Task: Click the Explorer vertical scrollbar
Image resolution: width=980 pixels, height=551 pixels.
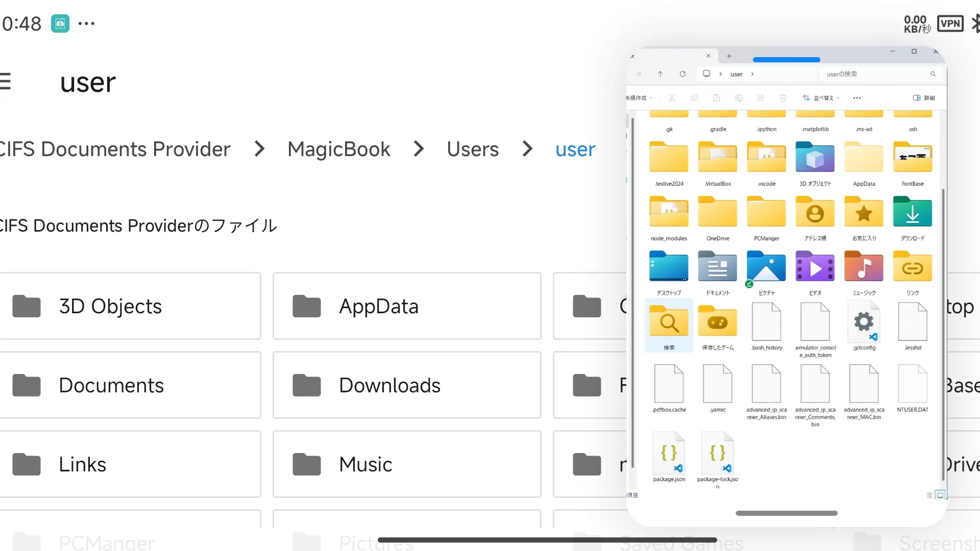Action: 943,334
